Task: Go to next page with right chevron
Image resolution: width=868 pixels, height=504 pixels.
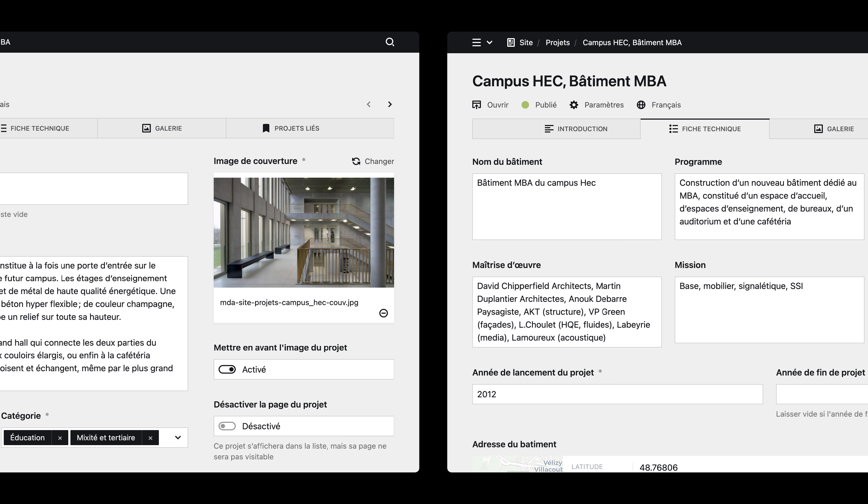Action: (390, 104)
